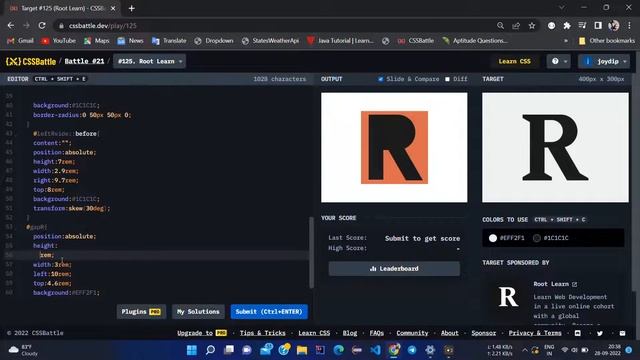Open the Other bookmarks folder
This screenshot has height=360, width=640.
[607, 41]
